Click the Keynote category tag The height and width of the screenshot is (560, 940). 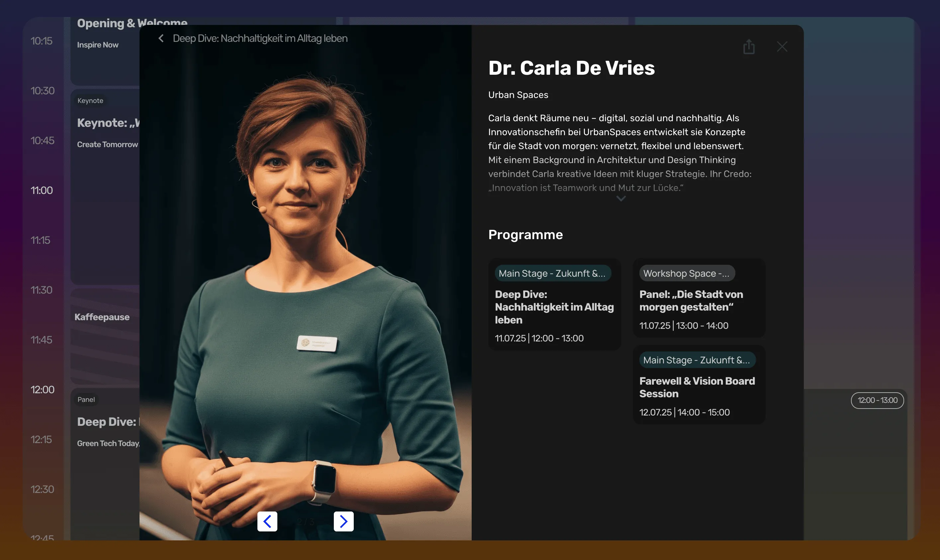tap(90, 100)
